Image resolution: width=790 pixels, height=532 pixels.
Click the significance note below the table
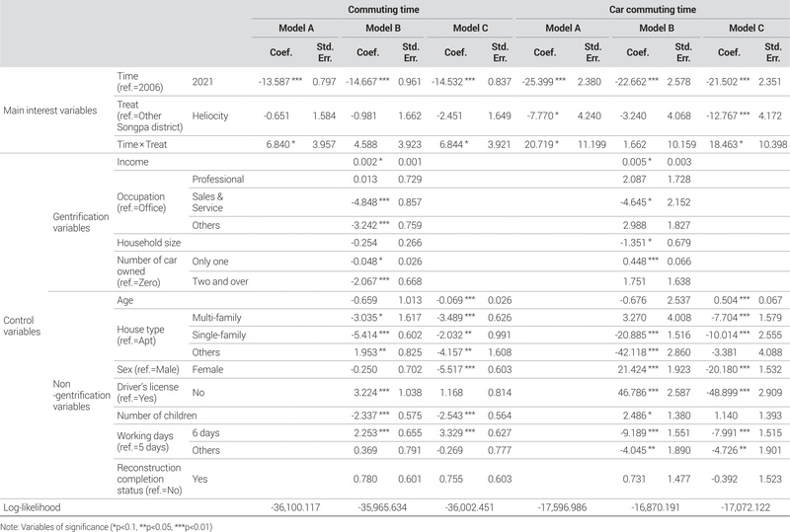coord(109,526)
